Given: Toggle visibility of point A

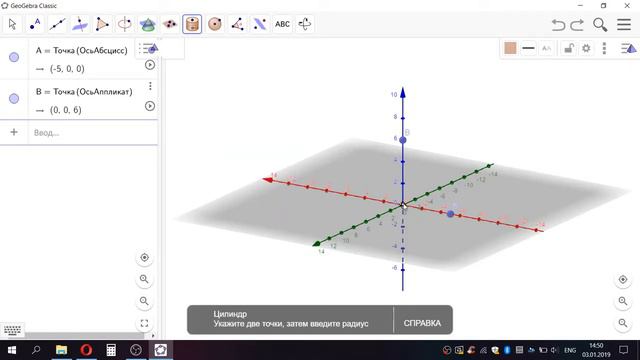Looking at the screenshot, I should coord(14,57).
